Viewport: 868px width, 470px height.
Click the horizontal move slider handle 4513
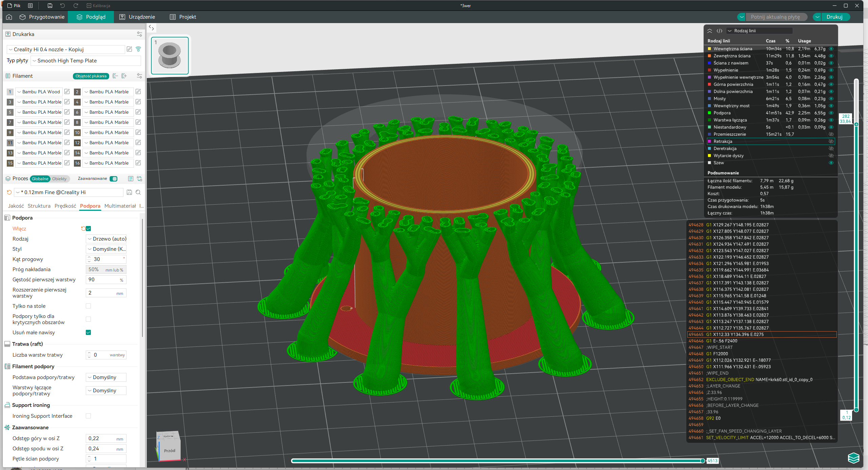(x=703, y=460)
